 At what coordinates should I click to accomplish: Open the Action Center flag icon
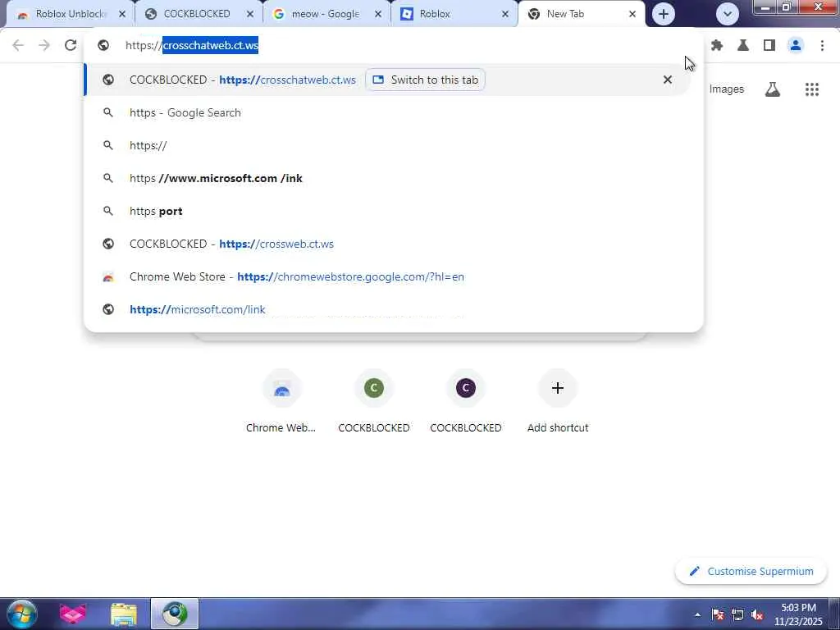pyautogui.click(x=718, y=614)
